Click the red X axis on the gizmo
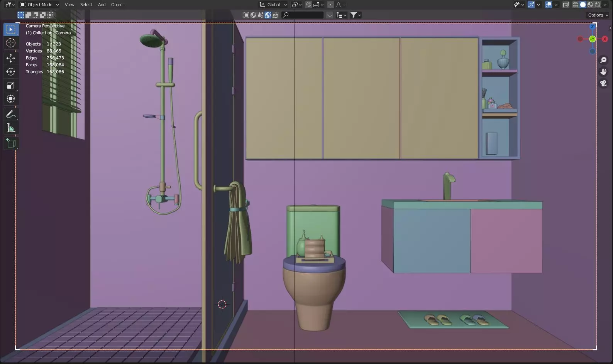The width and height of the screenshot is (613, 364). click(x=605, y=39)
